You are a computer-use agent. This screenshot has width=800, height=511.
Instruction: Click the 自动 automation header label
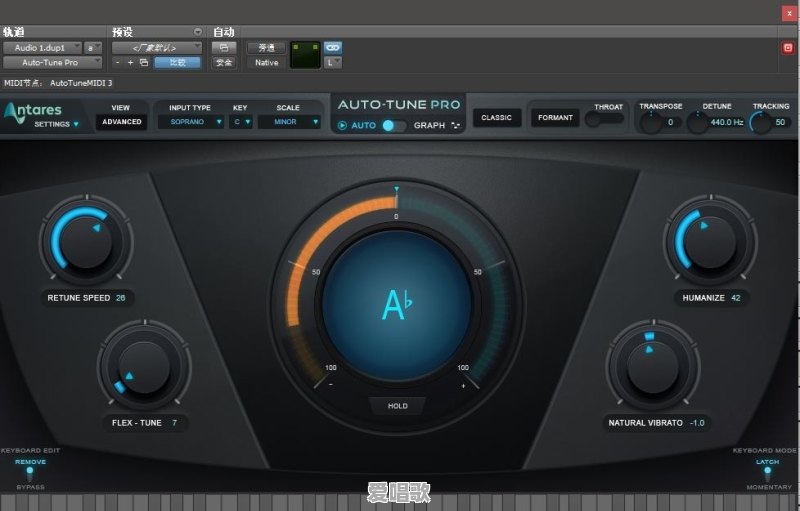223,32
